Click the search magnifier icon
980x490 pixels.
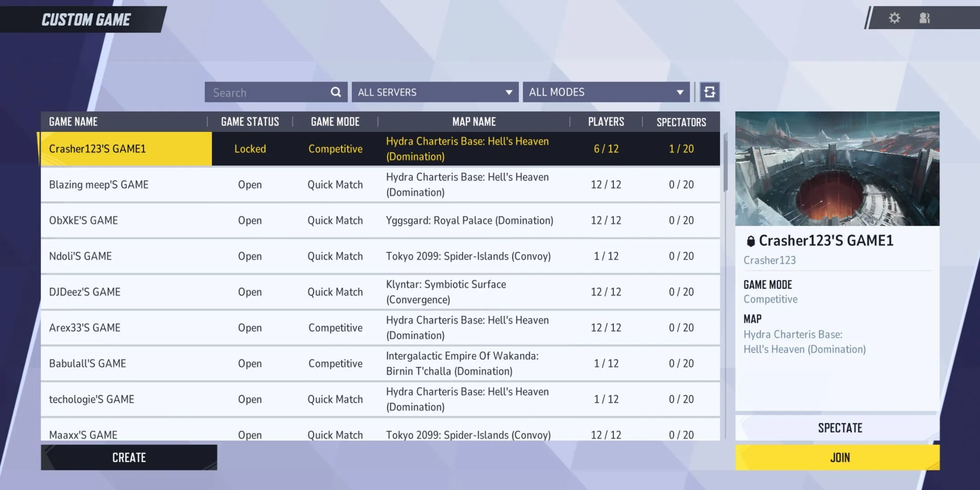tap(335, 93)
